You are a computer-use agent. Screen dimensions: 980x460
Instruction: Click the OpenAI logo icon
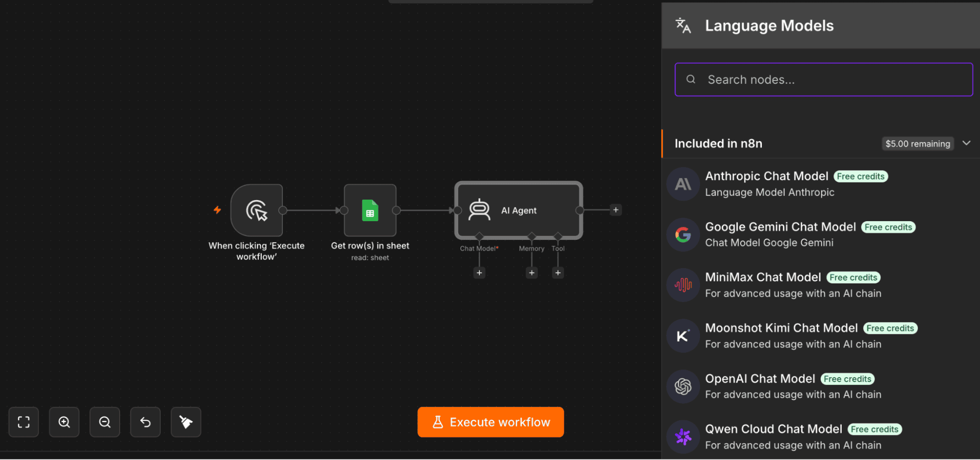(683, 386)
